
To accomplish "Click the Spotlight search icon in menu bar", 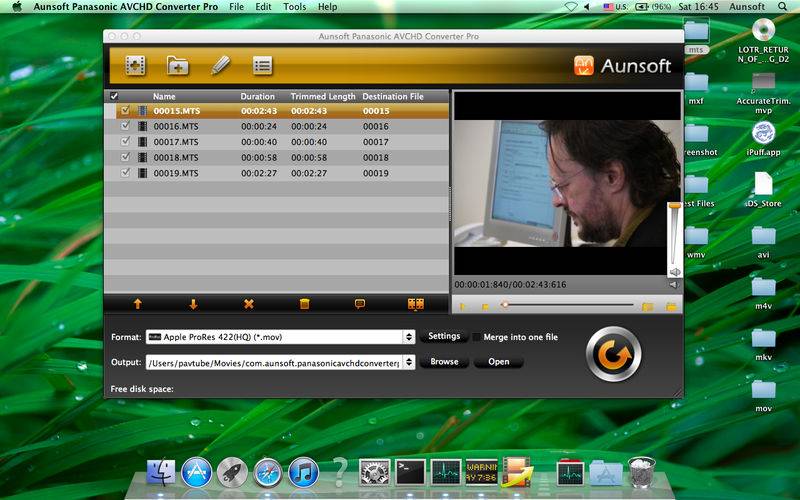I will [x=782, y=7].
